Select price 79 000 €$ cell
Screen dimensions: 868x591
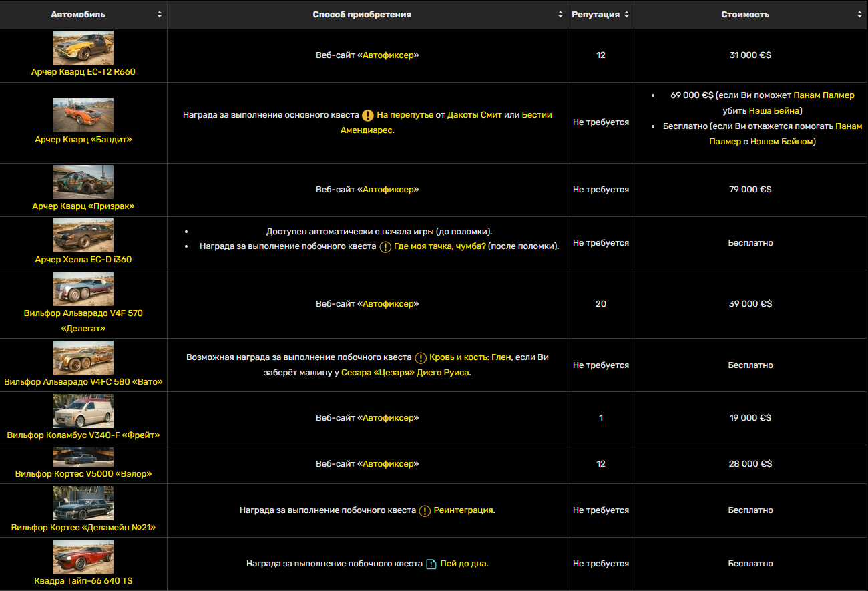(750, 190)
